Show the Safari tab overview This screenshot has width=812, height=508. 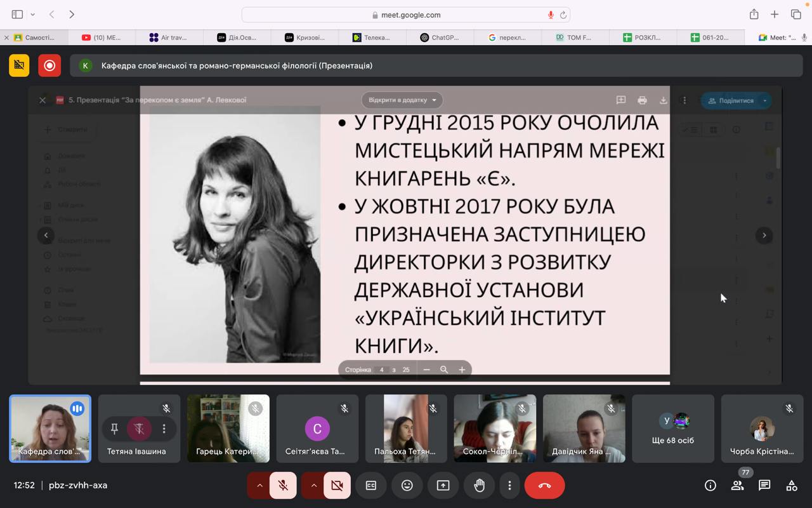click(x=796, y=14)
